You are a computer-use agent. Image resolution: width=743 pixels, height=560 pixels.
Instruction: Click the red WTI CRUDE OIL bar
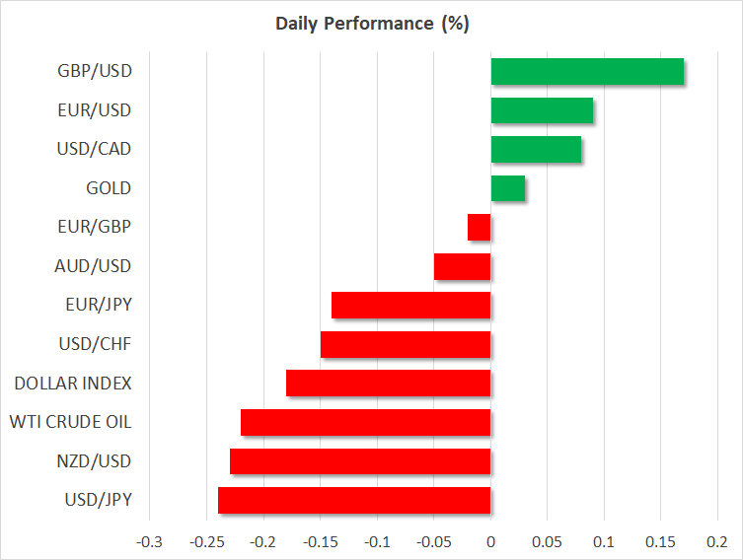[366, 422]
